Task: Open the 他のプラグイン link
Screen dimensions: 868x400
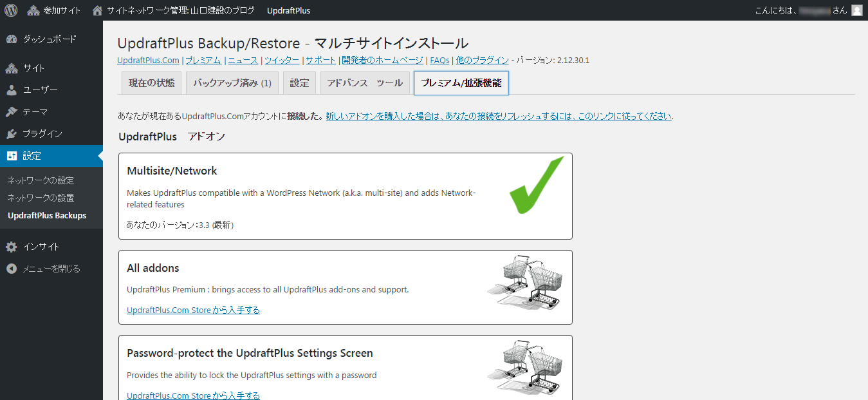Action: pyautogui.click(x=482, y=61)
